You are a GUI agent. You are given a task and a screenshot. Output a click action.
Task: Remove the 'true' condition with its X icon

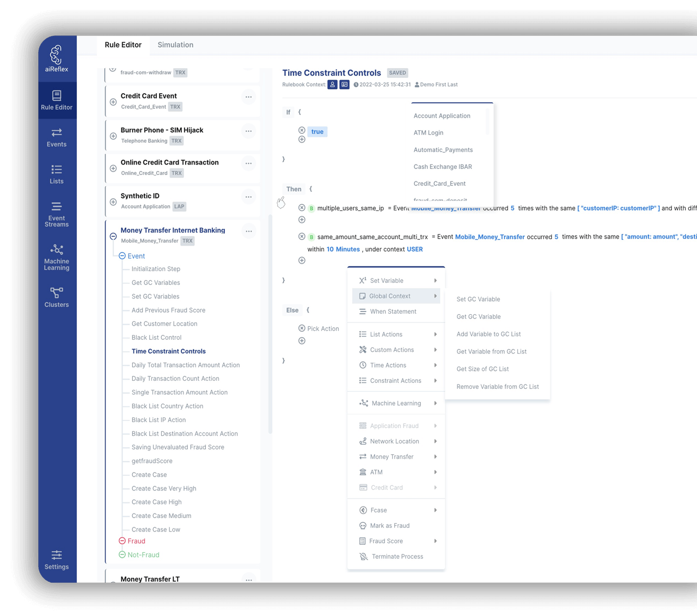(302, 131)
